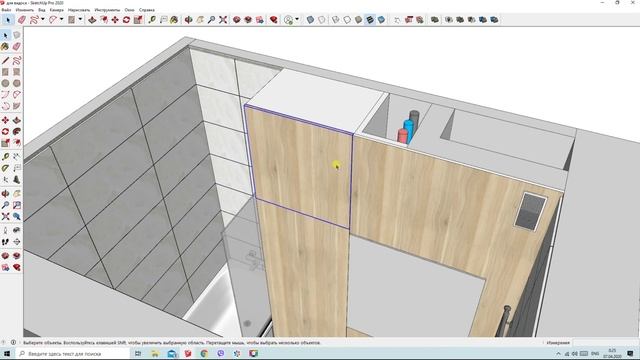Screen dimensions: 640x360
Task: Apply Union solid tool
Action: [460, 20]
